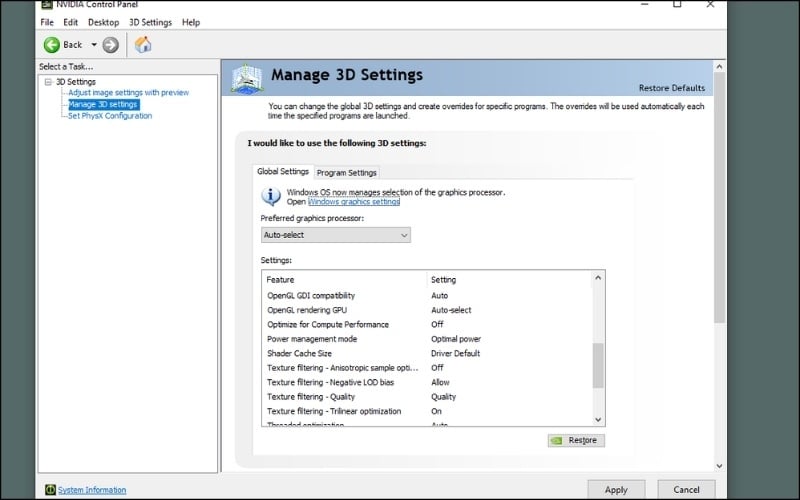Screen dimensions: 800x500
Task: Select Texture filtering Anisotropic sample row
Action: pos(427,368)
